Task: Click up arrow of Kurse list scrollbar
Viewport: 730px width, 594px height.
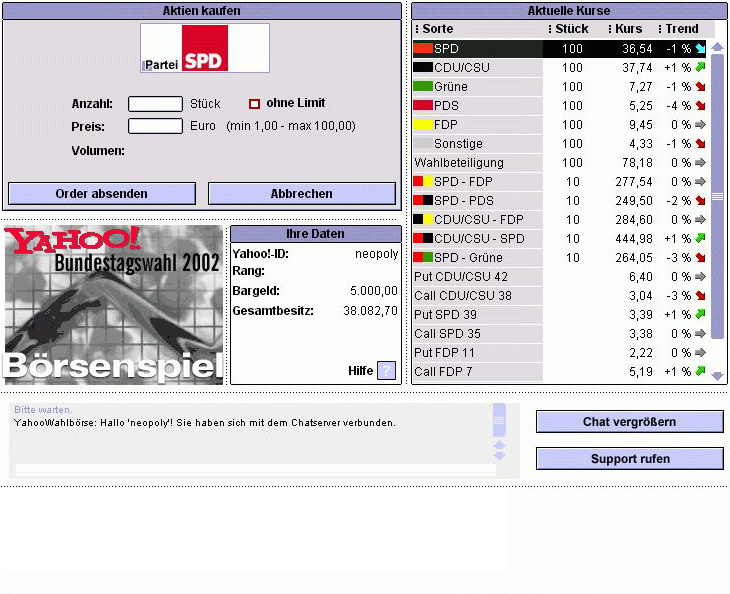Action: pos(717,47)
